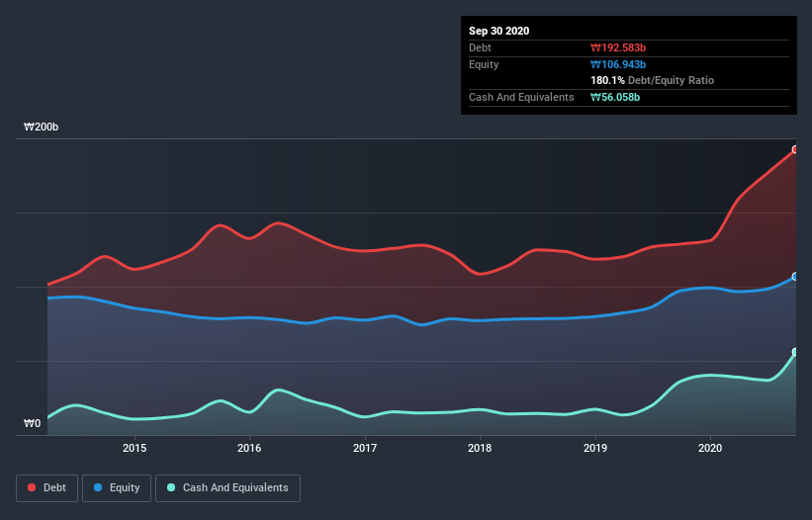
Task: Click the Equity label in tooltip
Action: pos(484,64)
